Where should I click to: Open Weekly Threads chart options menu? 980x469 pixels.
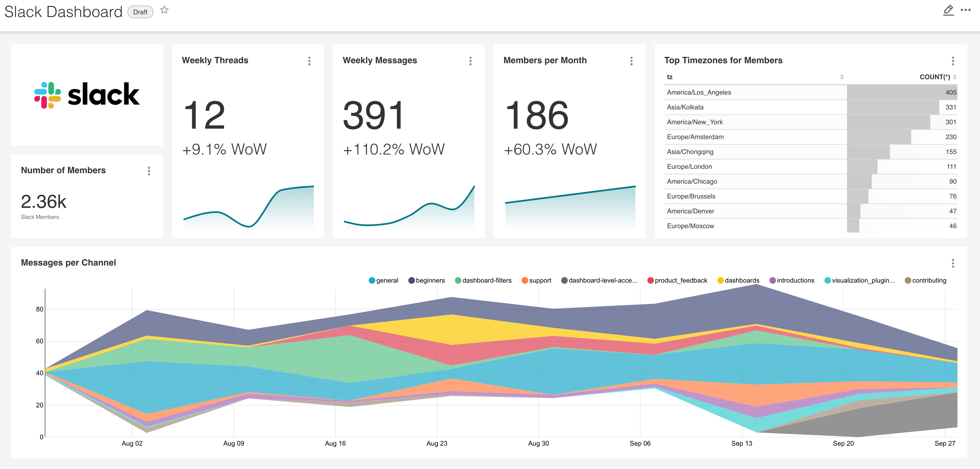309,61
